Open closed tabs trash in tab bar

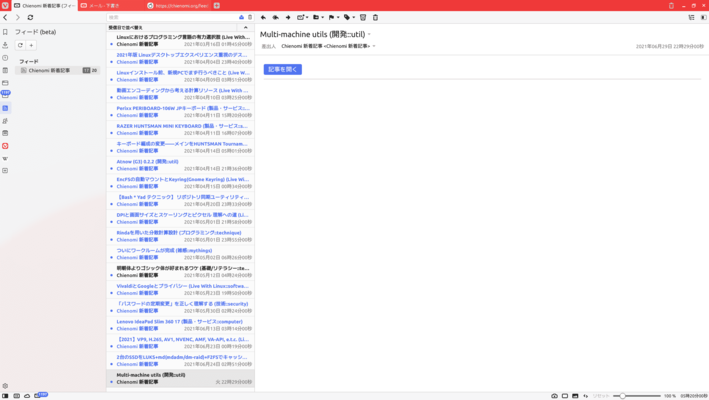pos(671,5)
